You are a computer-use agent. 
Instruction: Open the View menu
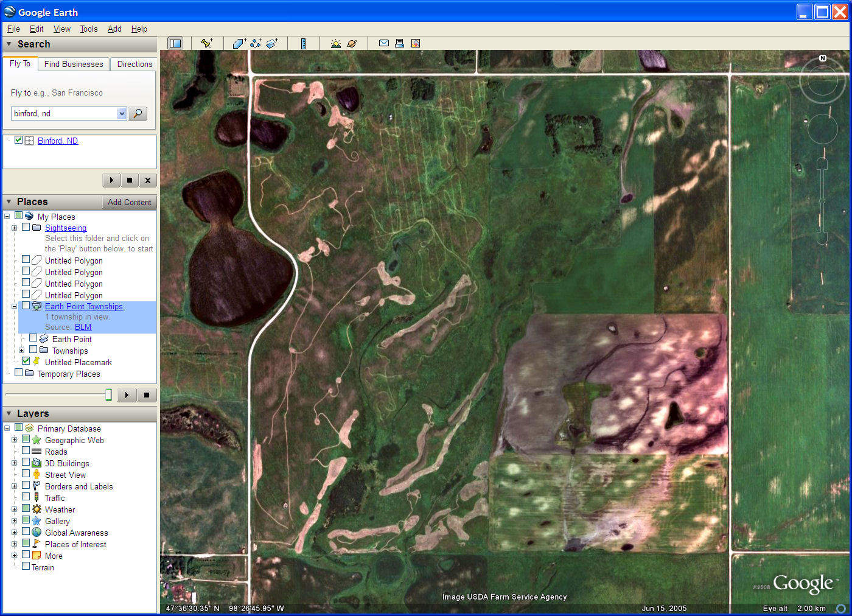tap(62, 29)
